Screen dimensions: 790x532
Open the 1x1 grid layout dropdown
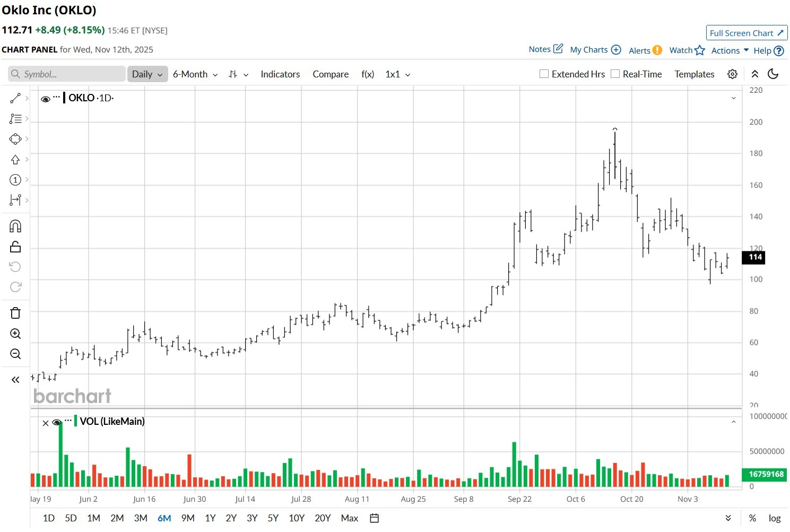(398, 74)
